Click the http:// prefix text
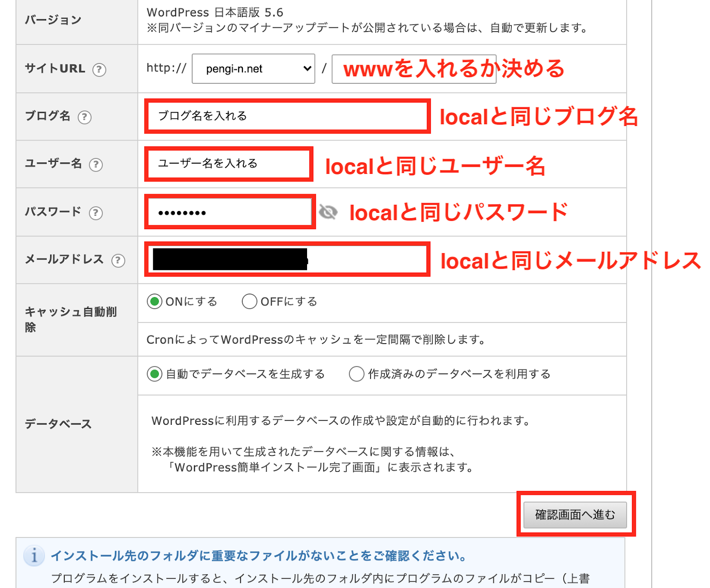Image resolution: width=710 pixels, height=588 pixels. point(166,68)
